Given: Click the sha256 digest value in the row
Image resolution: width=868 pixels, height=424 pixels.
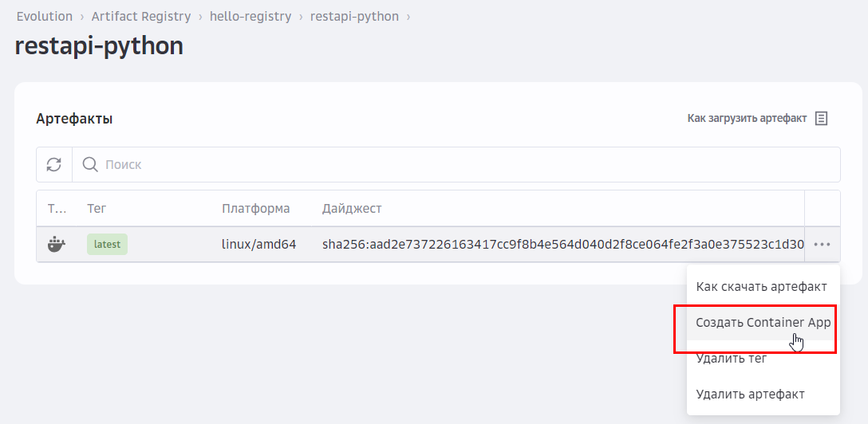Looking at the screenshot, I should (x=562, y=245).
